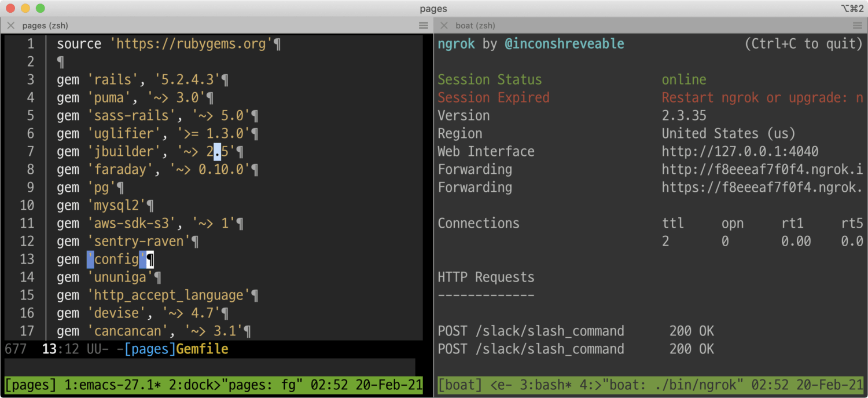The width and height of the screenshot is (868, 398).
Task: Click the 'cancancan' gem name
Action: tap(128, 331)
